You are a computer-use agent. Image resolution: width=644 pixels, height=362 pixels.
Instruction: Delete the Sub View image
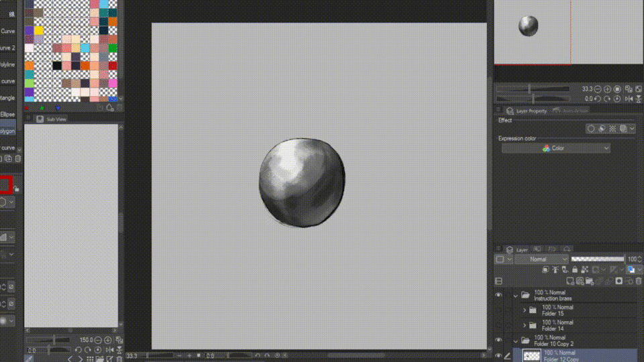(x=119, y=359)
